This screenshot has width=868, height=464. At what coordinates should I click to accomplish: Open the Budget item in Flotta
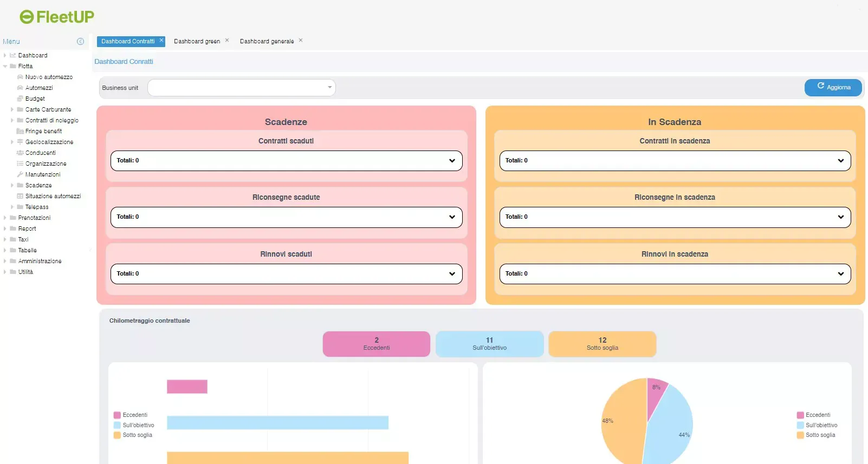click(35, 99)
